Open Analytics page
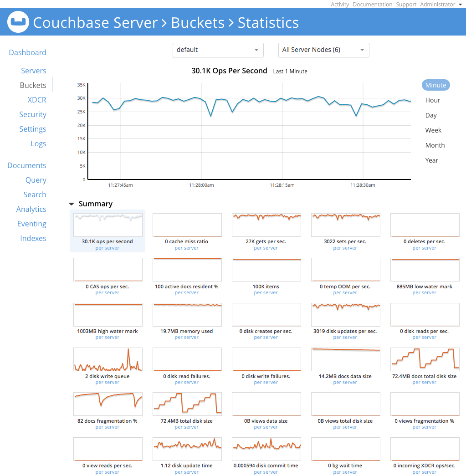This screenshot has width=466, height=476. (x=31, y=209)
